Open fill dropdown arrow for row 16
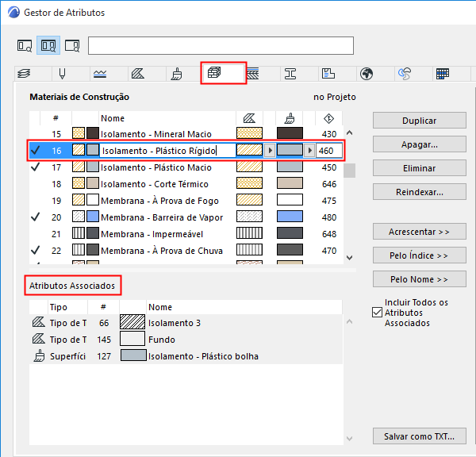476x457 pixels. pyautogui.click(x=270, y=150)
